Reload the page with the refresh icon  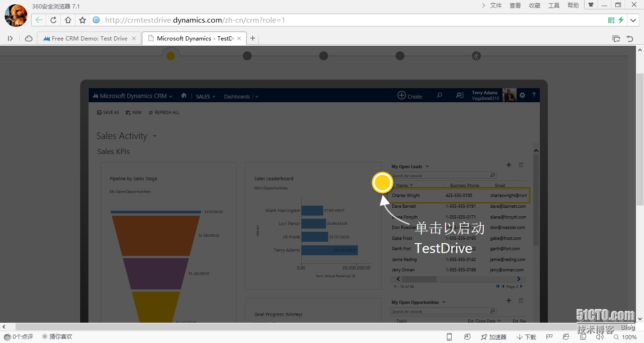coord(53,20)
